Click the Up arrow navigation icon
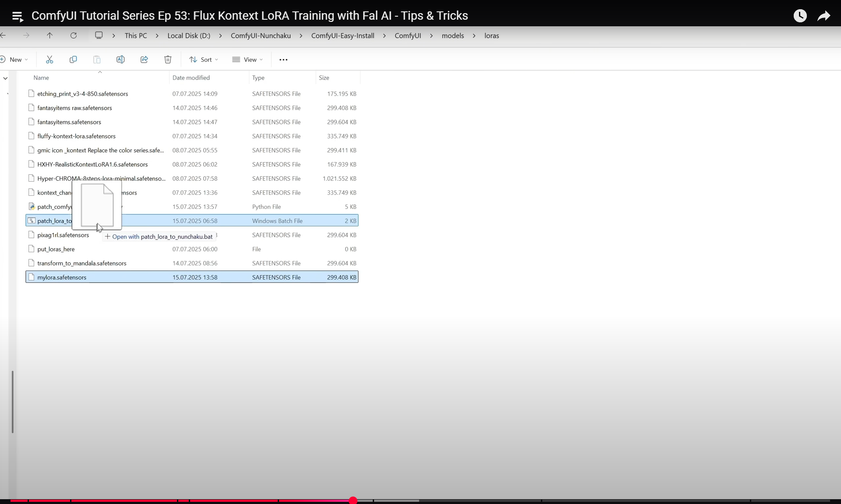The width and height of the screenshot is (841, 504). tap(49, 35)
